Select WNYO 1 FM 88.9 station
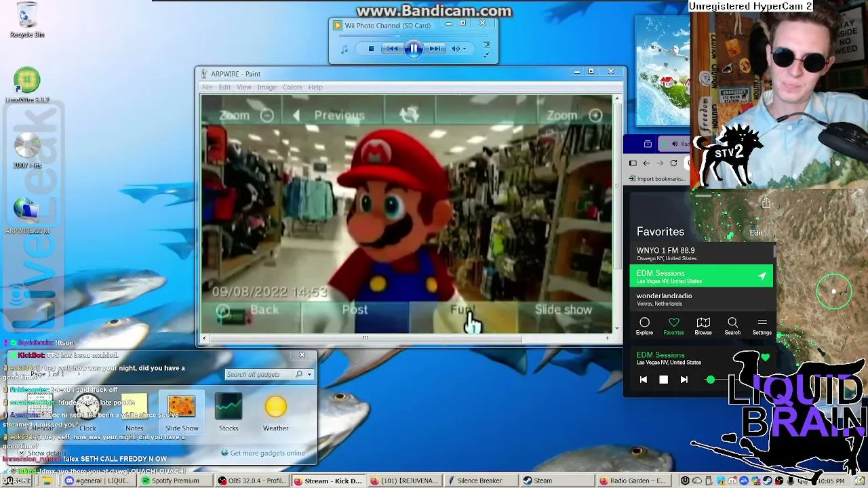 click(701, 253)
